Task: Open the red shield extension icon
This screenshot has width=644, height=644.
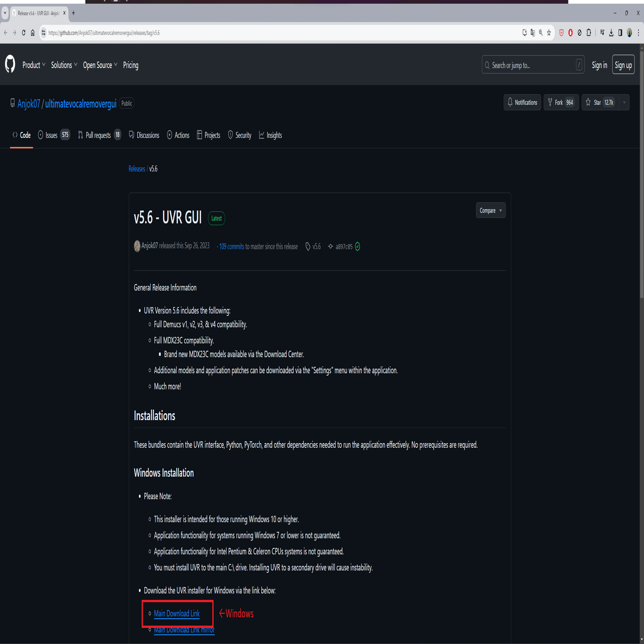Action: coord(561,33)
